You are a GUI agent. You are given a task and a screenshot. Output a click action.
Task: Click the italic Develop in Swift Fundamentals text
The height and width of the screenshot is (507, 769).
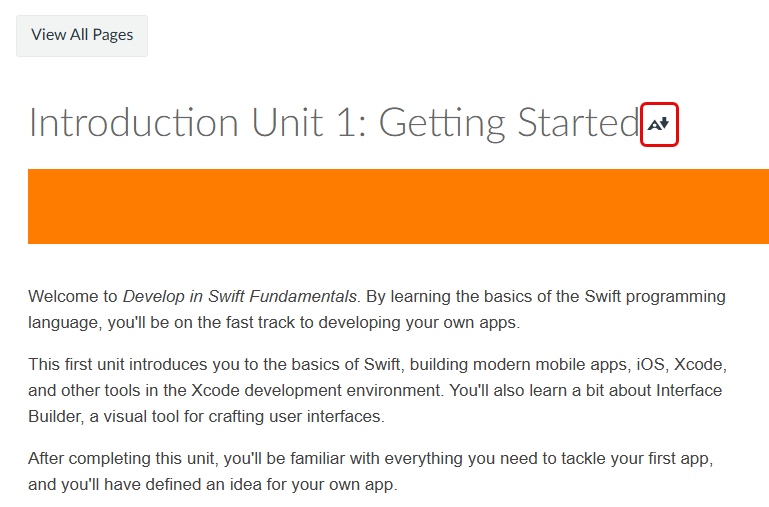(240, 296)
